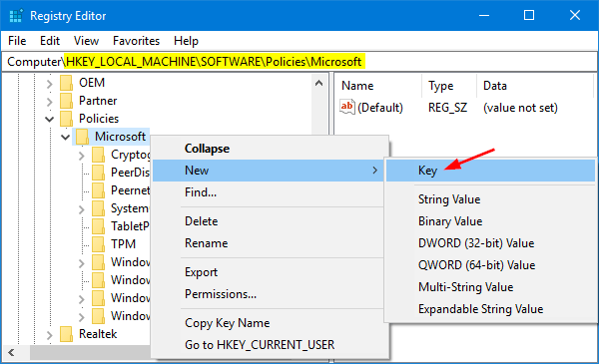Viewport: 599px width, 364px height.
Task: Expand the Realtek key
Action: [49, 335]
